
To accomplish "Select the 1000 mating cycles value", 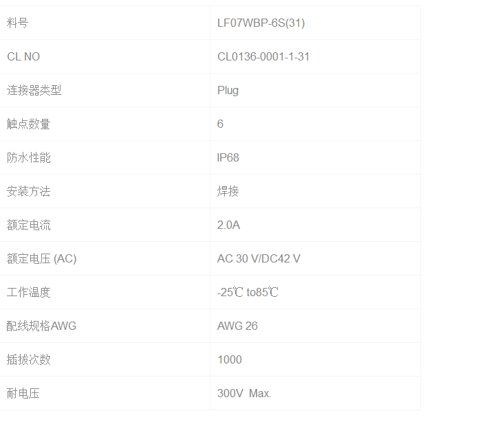I will 230,359.
